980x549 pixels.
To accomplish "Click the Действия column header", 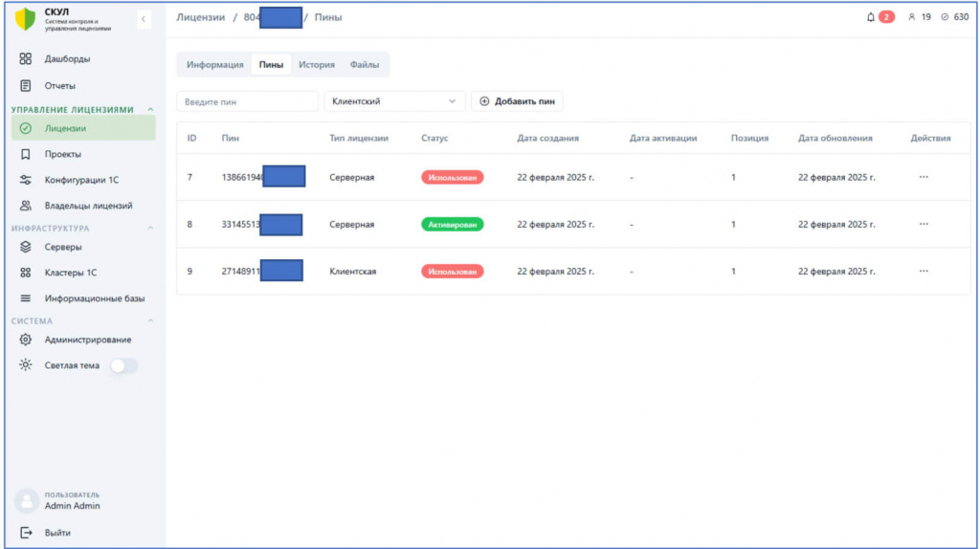I will click(930, 138).
